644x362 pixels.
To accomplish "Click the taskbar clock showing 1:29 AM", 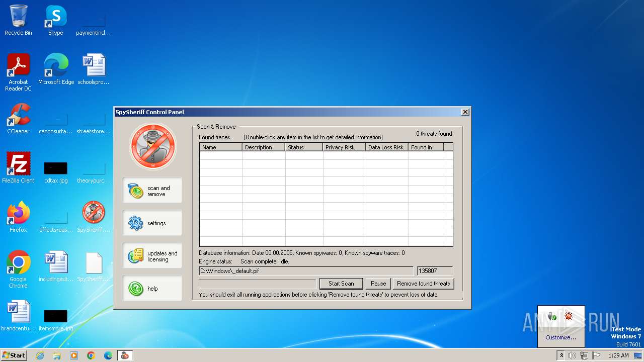I will click(618, 355).
